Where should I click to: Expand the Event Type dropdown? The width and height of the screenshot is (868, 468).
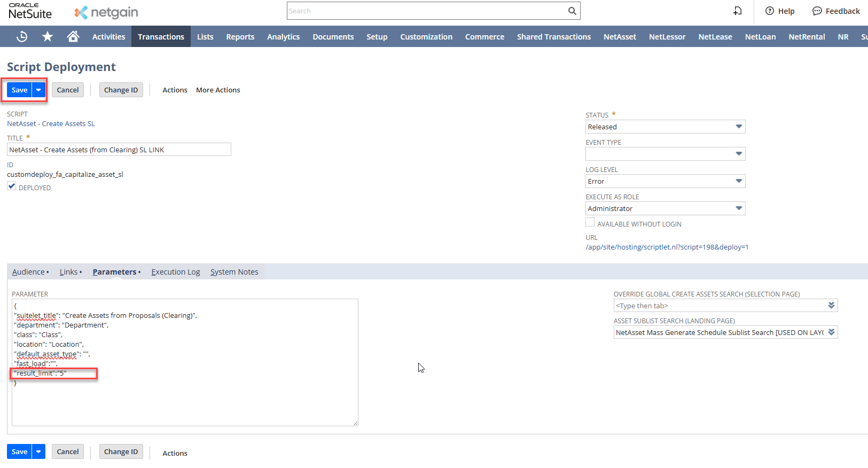coord(739,154)
